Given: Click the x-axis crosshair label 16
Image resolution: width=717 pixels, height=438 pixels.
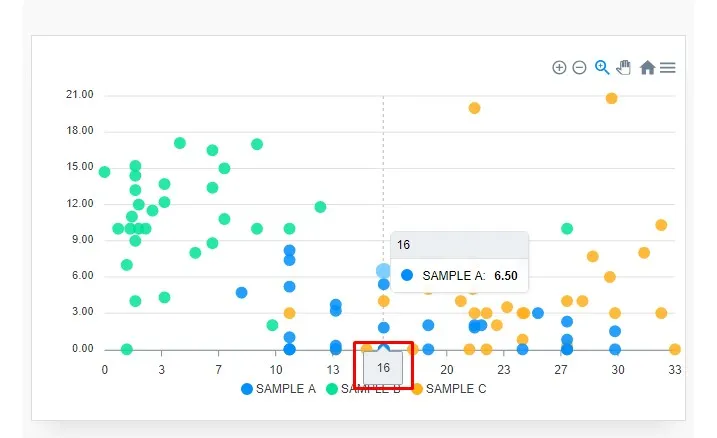Looking at the screenshot, I should point(383,368).
